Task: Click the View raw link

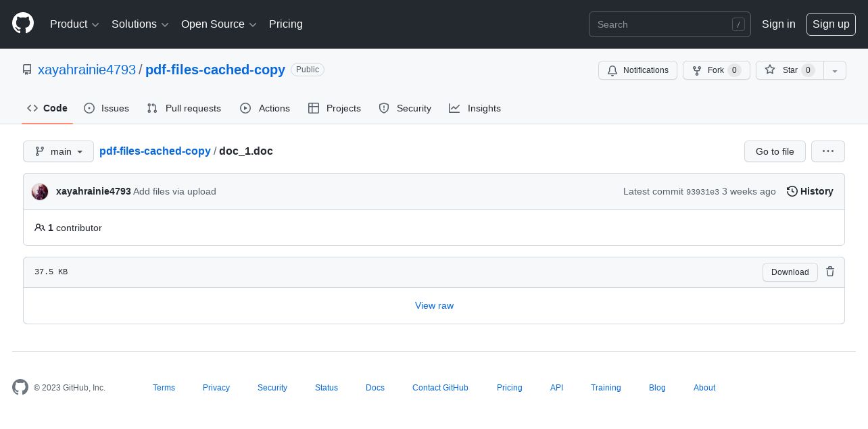Action: point(434,305)
